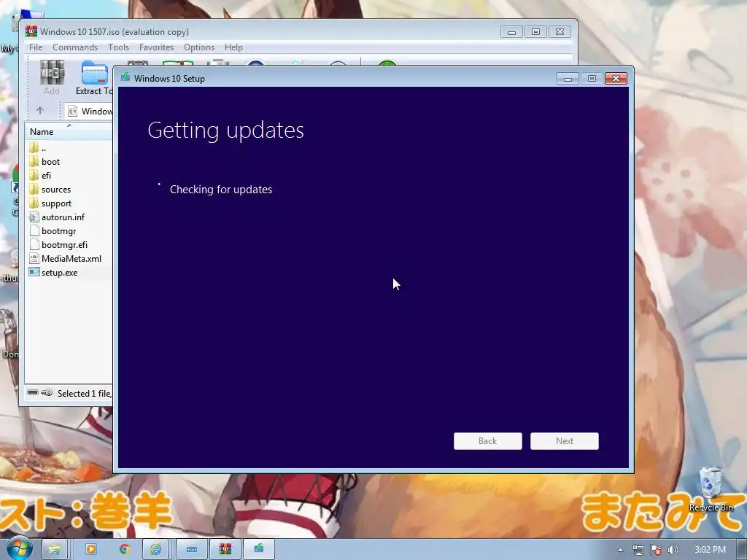This screenshot has height=560, width=747.
Task: Open the volume control tray icon
Action: tap(673, 550)
